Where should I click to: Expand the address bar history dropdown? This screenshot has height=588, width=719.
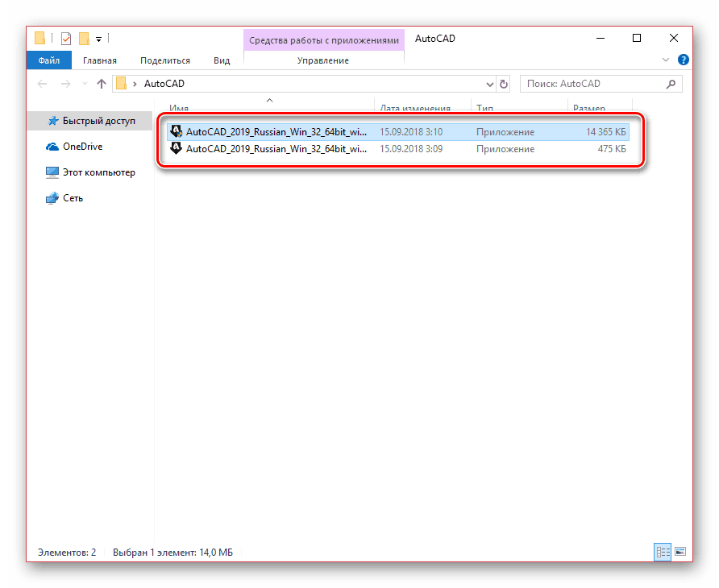[490, 85]
